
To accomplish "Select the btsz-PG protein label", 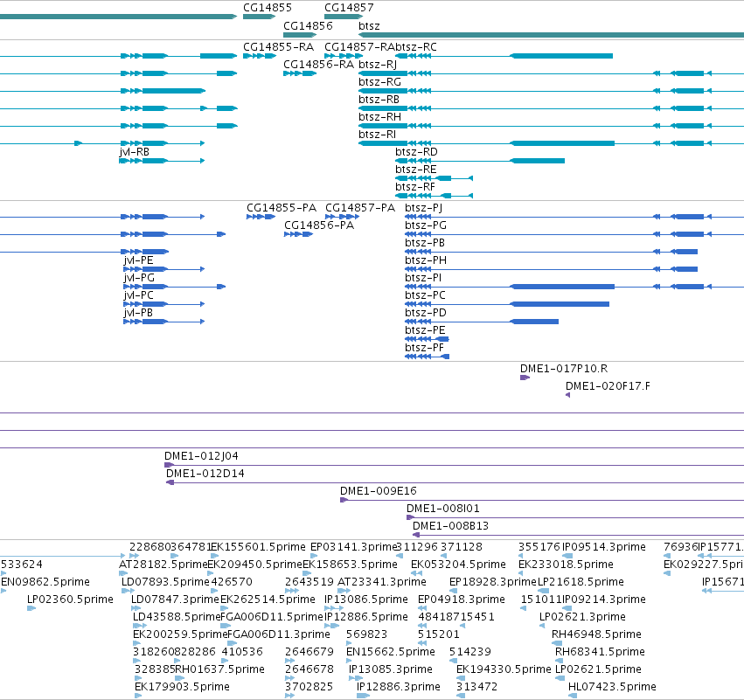I will [426, 225].
